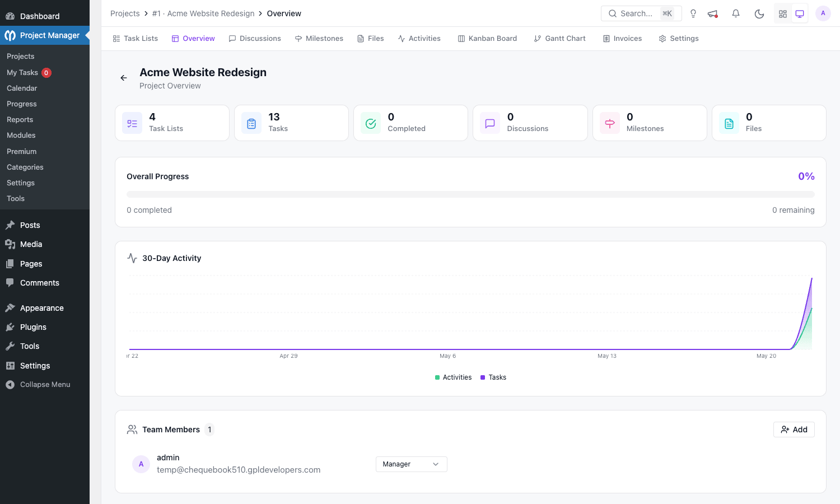This screenshot has width=840, height=504.
Task: Click the Files document stat icon
Action: 729,123
